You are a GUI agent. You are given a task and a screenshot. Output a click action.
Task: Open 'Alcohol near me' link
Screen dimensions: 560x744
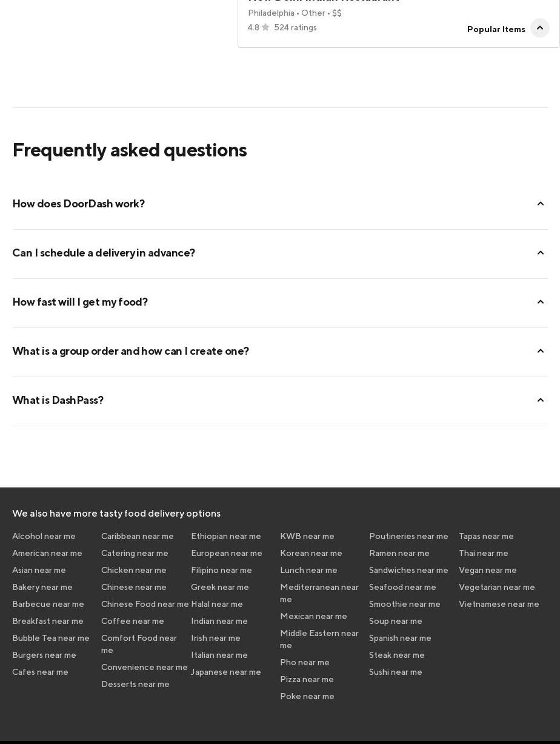(44, 536)
